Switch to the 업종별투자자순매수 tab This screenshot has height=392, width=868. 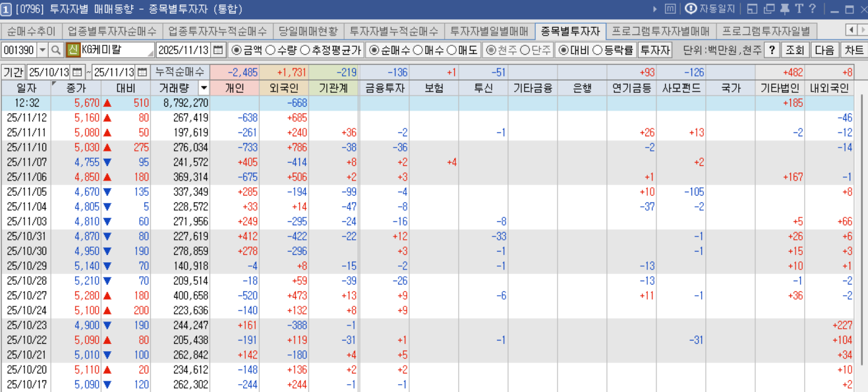tap(112, 31)
